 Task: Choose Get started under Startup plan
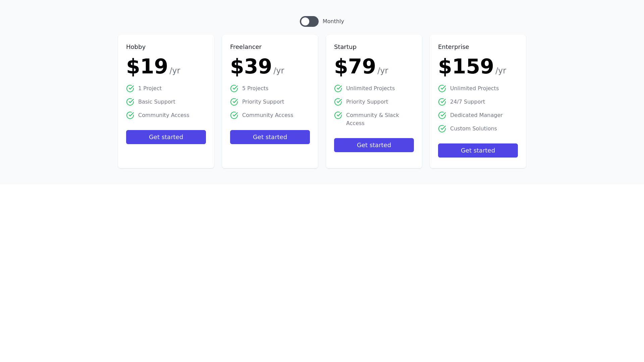tap(374, 145)
